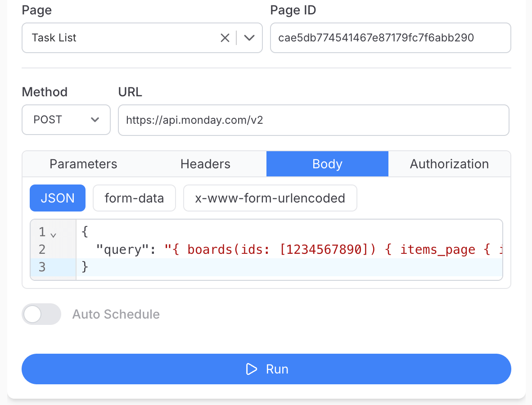Select the Body tab
Image resolution: width=532 pixels, height=405 pixels.
coord(327,164)
